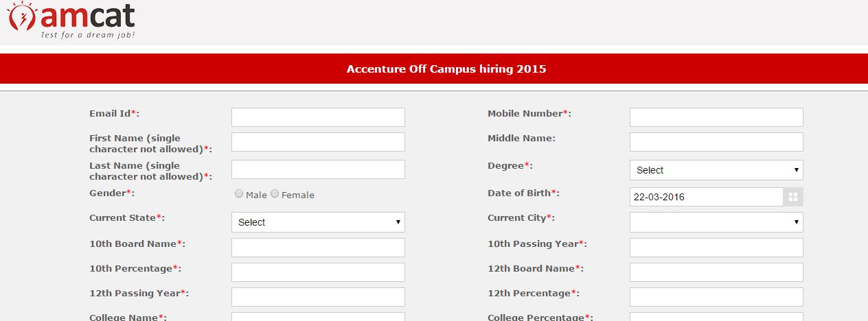Image resolution: width=868 pixels, height=321 pixels.
Task: Select the Female gender option
Action: (275, 194)
